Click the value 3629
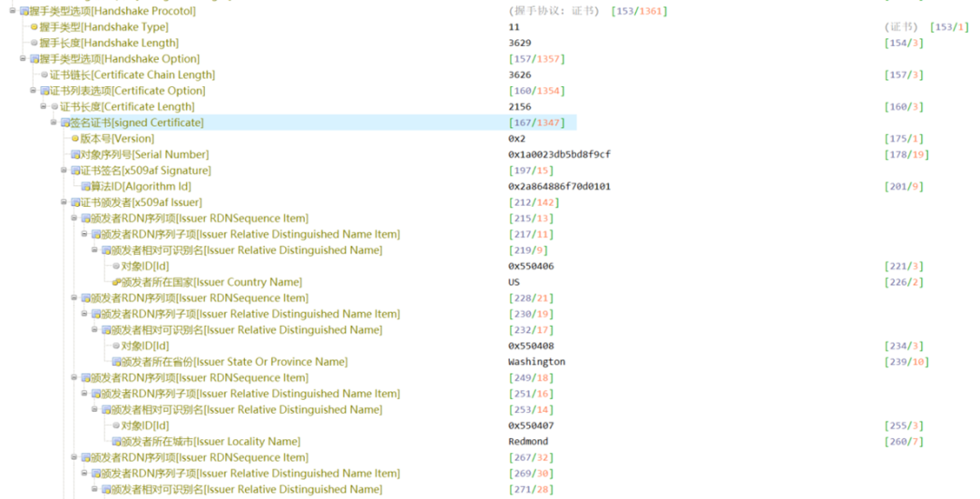 tap(519, 43)
